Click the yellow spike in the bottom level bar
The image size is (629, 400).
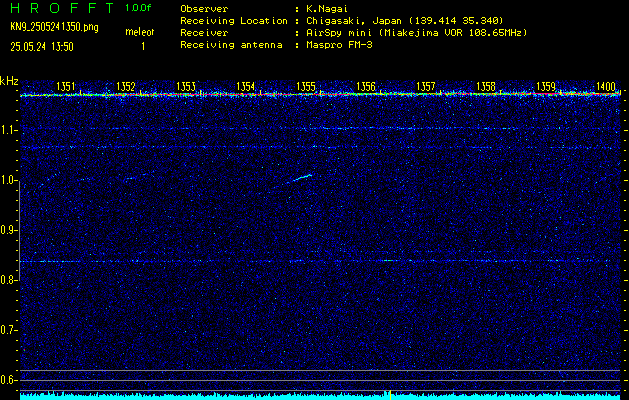[x=390, y=395]
